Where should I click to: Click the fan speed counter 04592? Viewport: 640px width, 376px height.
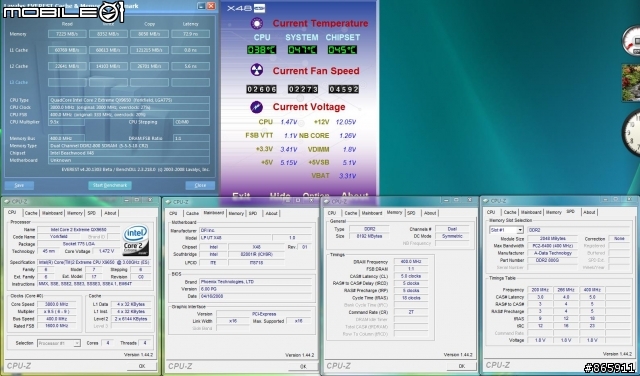tap(344, 89)
